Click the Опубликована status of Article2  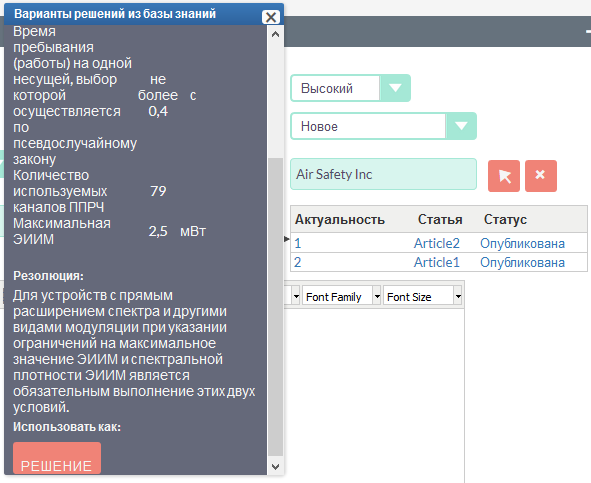coord(522,243)
